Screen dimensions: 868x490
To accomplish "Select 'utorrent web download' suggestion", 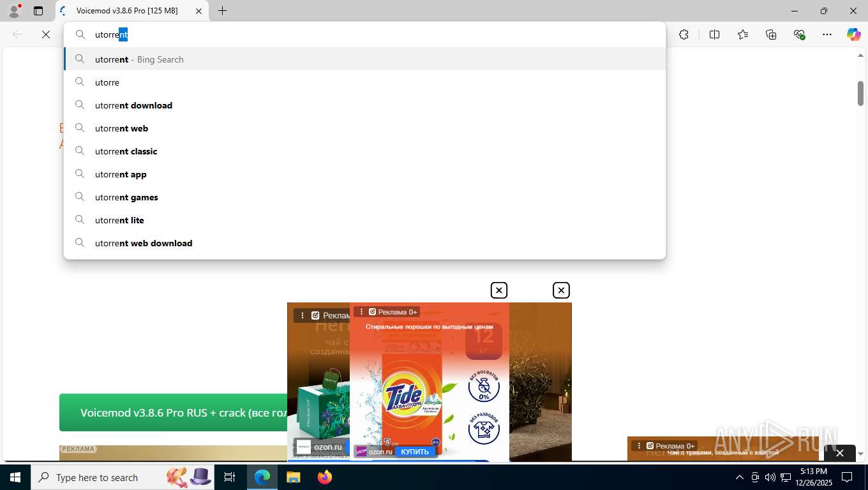I will pyautogui.click(x=364, y=243).
